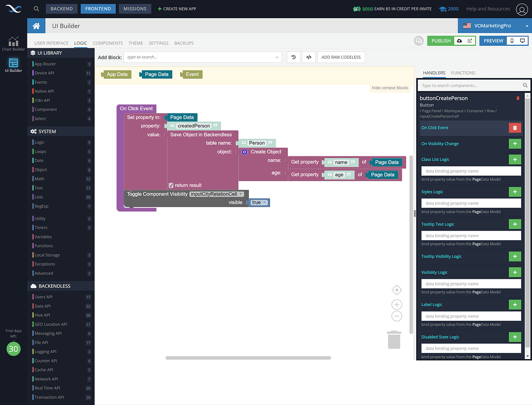Add an On Visibility Change handler
Image resolution: width=532 pixels, height=405 pixels.
(514, 143)
